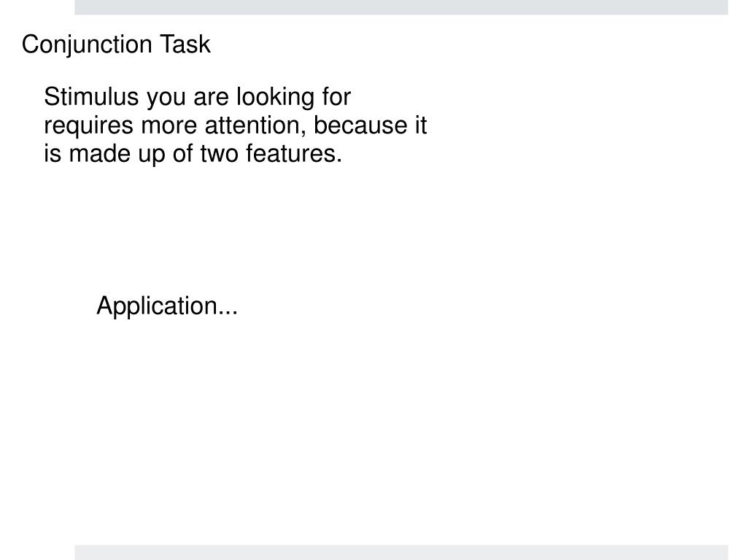Click the 'Conjunction Task' slide title
This screenshot has height=560, width=747.
coord(116,44)
